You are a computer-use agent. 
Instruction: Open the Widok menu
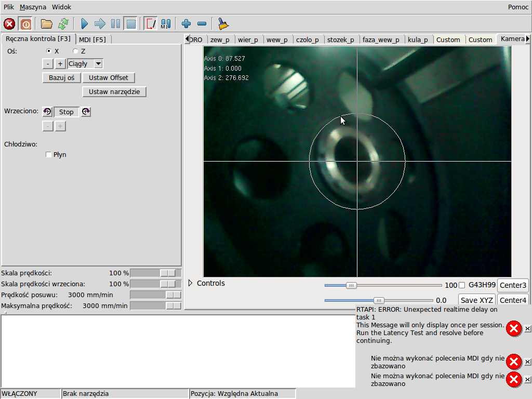[x=61, y=7]
